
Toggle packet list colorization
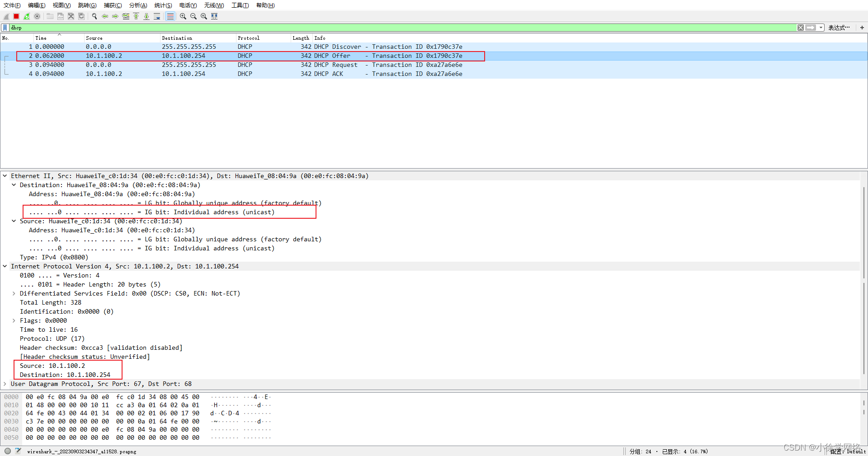click(x=170, y=16)
